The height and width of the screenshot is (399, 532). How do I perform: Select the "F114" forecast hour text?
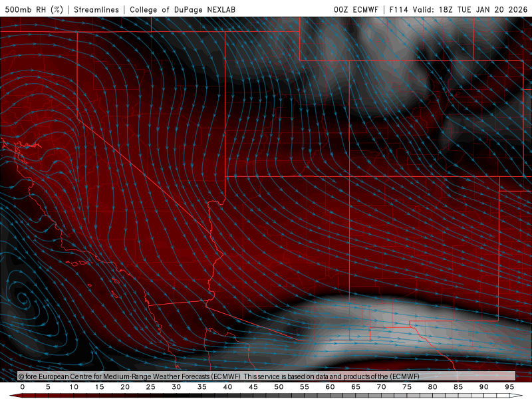coord(398,9)
